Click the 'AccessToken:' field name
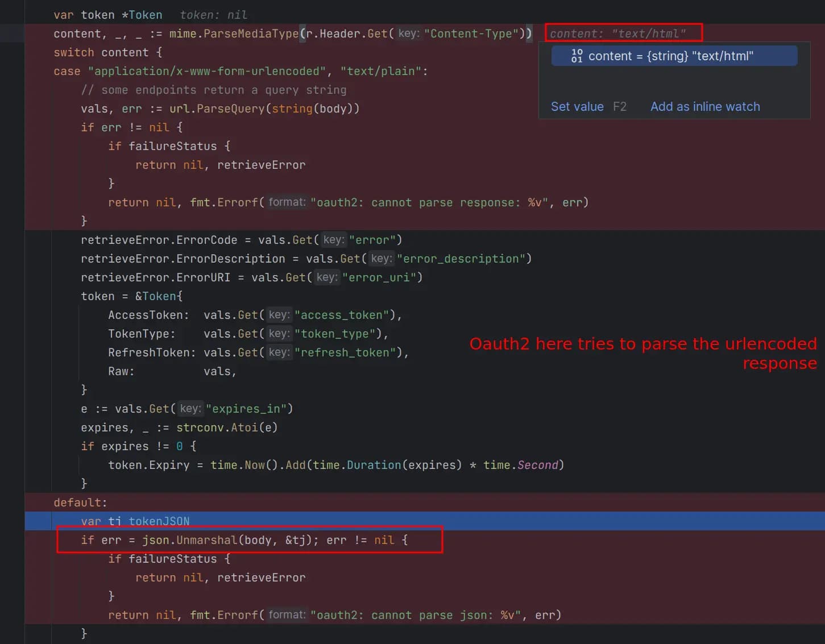The width and height of the screenshot is (825, 644). 149,315
